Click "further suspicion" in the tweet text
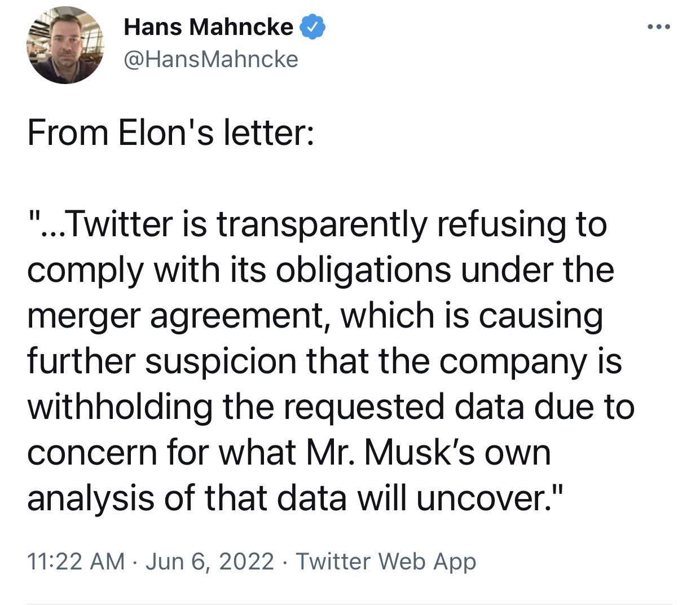Viewport: 700px width, 605px height. click(x=161, y=362)
